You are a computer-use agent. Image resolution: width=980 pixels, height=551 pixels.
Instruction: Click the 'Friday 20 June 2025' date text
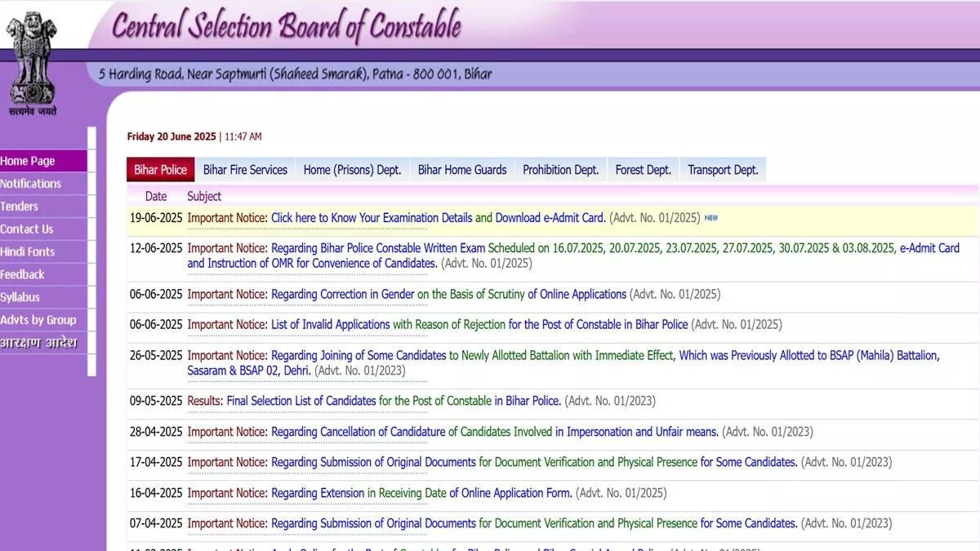coord(171,136)
